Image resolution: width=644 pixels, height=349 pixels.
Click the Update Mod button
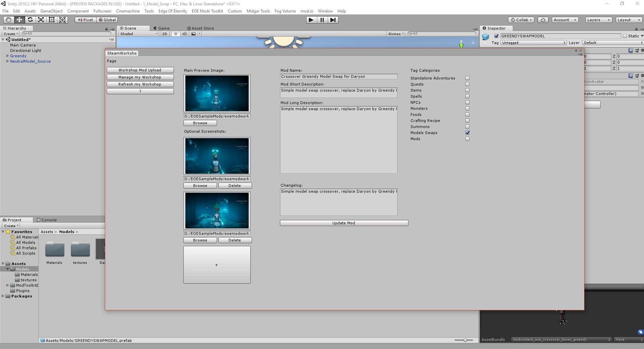(x=344, y=223)
